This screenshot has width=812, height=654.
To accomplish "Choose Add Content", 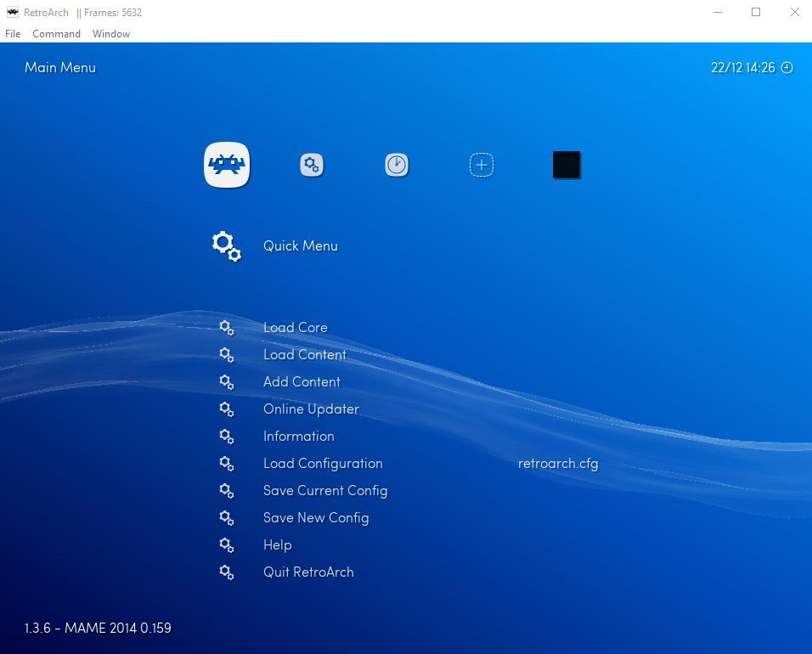I will pyautogui.click(x=302, y=381).
